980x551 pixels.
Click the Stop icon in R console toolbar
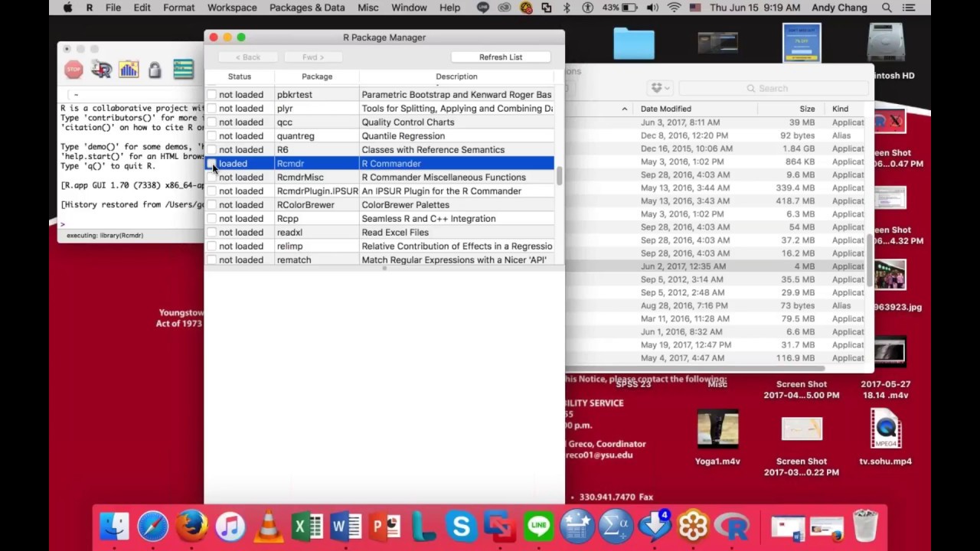tap(73, 70)
